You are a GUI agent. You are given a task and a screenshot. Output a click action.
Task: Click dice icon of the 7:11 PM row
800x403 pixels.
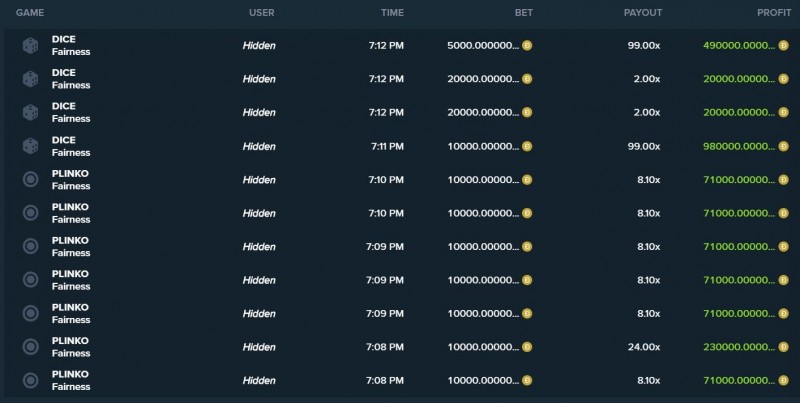31,146
